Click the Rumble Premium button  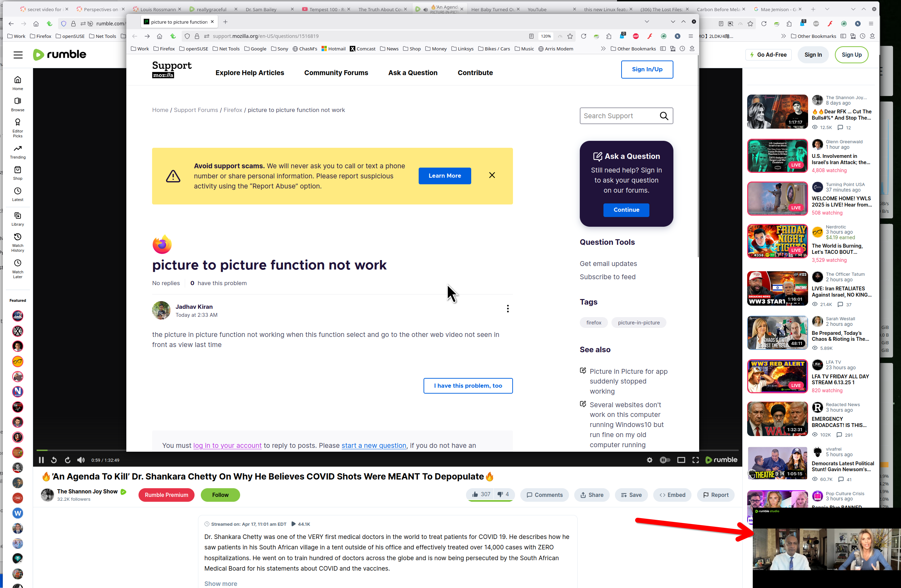pos(166,495)
